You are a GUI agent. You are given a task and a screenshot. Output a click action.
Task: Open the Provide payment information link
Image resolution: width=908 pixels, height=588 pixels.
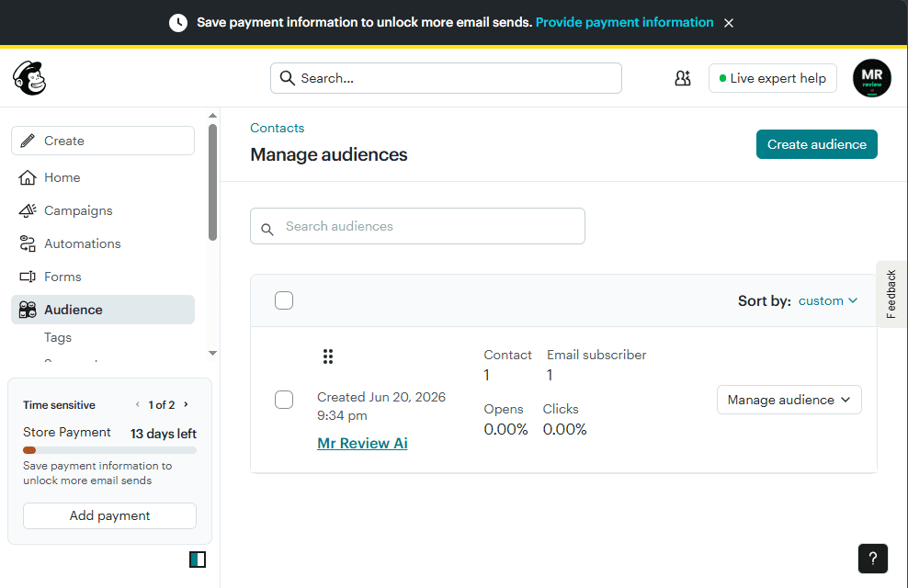(x=624, y=22)
